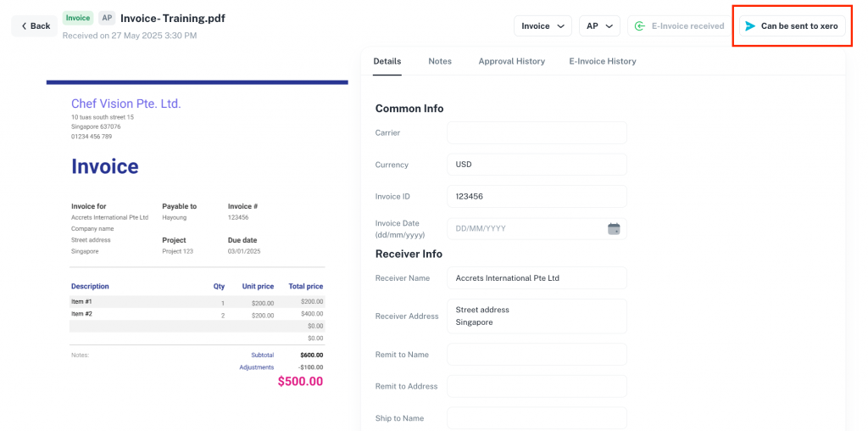Click the Adjustments -$100.00 value
Image resolution: width=868 pixels, height=431 pixels.
point(310,367)
